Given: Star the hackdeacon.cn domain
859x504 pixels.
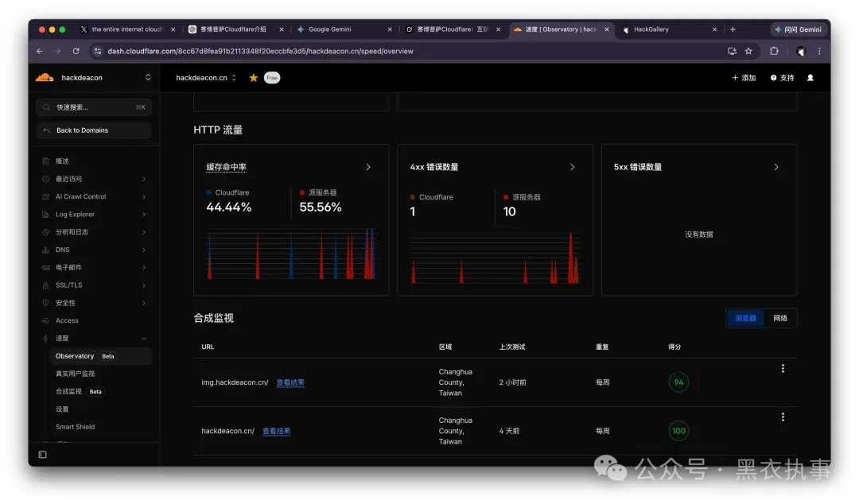Looking at the screenshot, I should [253, 78].
